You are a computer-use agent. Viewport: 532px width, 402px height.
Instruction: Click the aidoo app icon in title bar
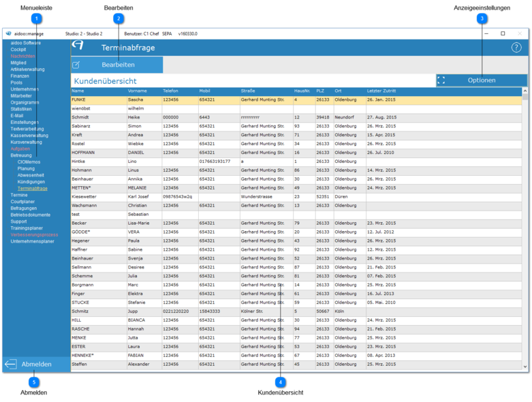click(x=8, y=33)
